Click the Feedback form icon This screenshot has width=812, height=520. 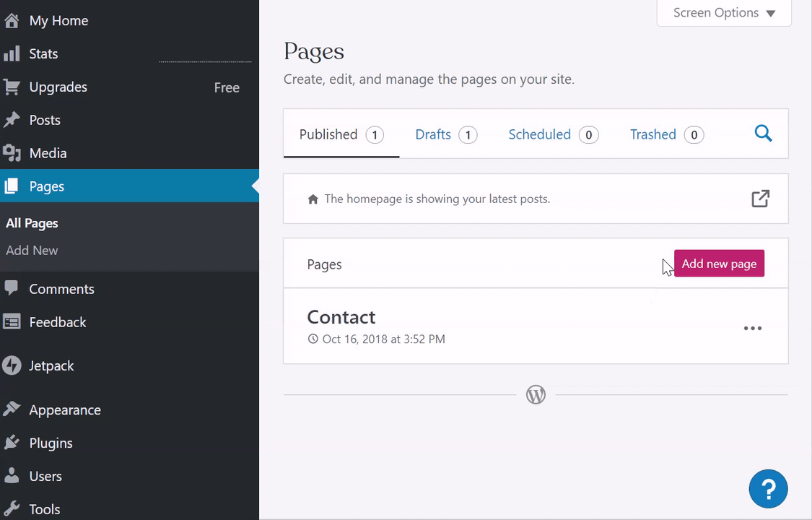coord(12,322)
